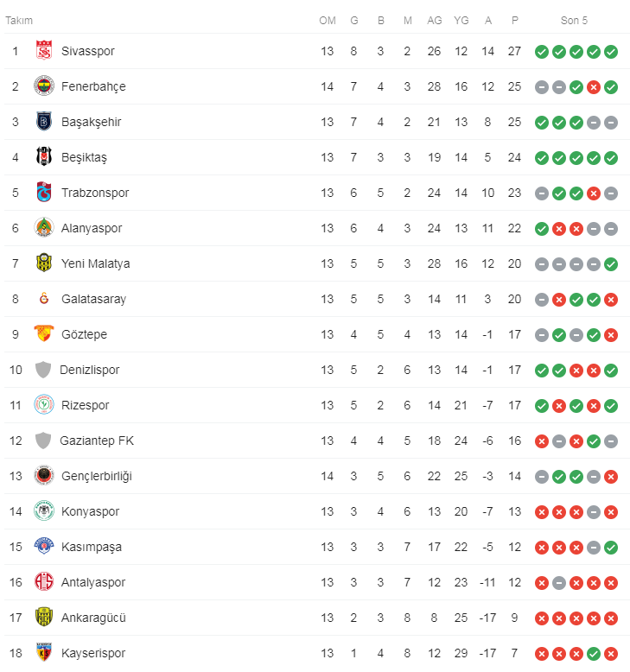Viewport: 630px width, 672px height.
Task: Click the Takım column header
Action: pos(19,21)
